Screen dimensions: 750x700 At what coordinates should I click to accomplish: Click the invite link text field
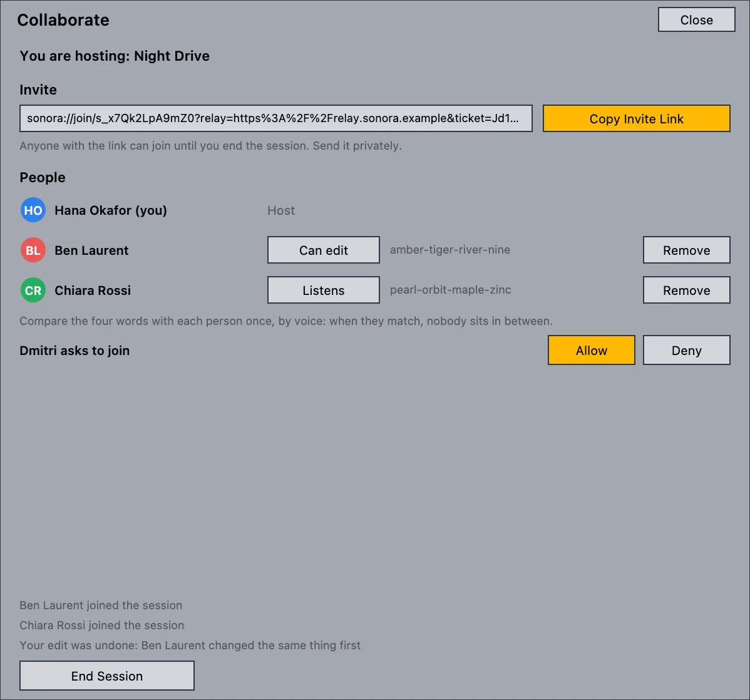[276, 118]
